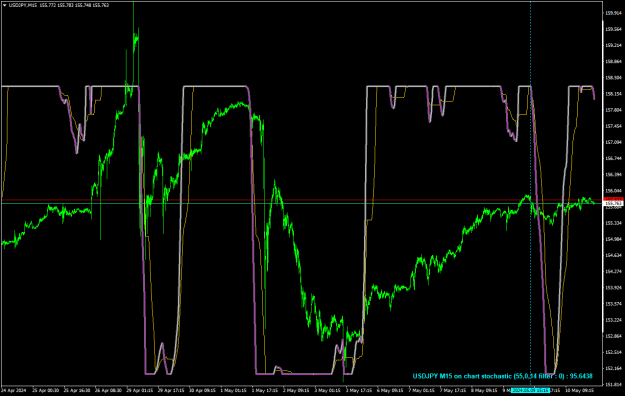This screenshot has height=396, width=625.
Task: Click the cyan on-chart stochastic indicator label
Action: coord(502,376)
